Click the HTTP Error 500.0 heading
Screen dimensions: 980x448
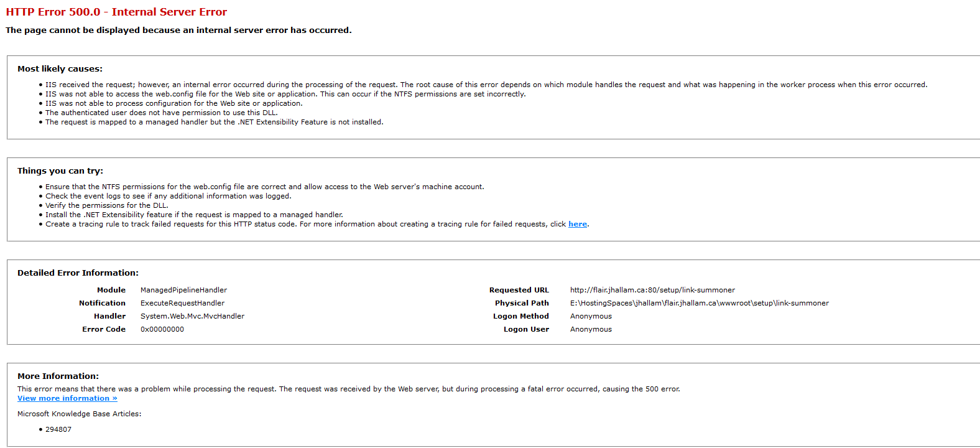tap(116, 12)
